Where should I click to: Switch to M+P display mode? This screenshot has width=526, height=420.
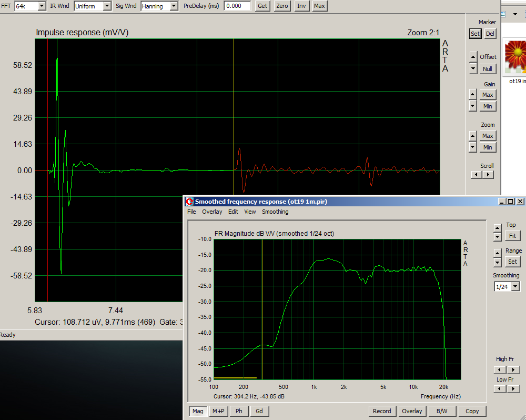point(218,411)
